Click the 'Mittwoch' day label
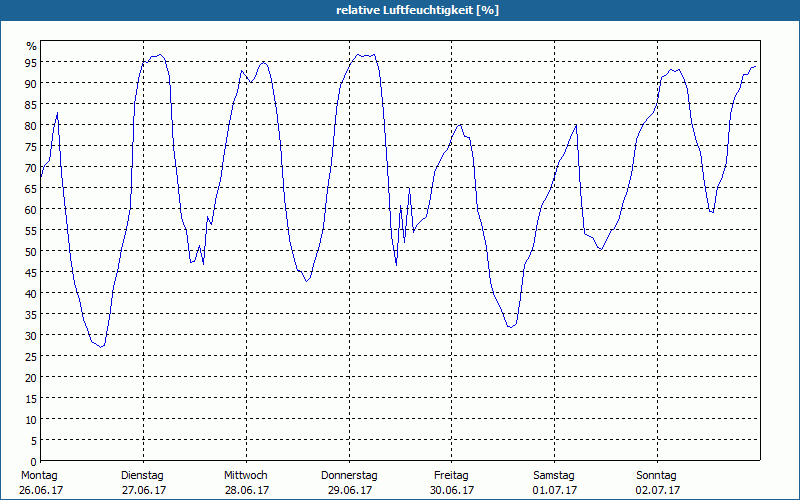The width and height of the screenshot is (800, 500). [245, 476]
